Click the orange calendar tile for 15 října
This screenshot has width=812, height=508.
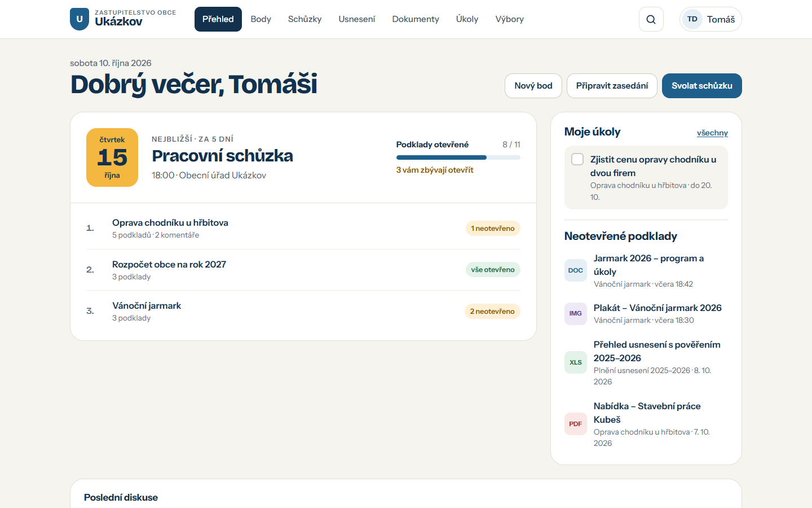coord(112,157)
